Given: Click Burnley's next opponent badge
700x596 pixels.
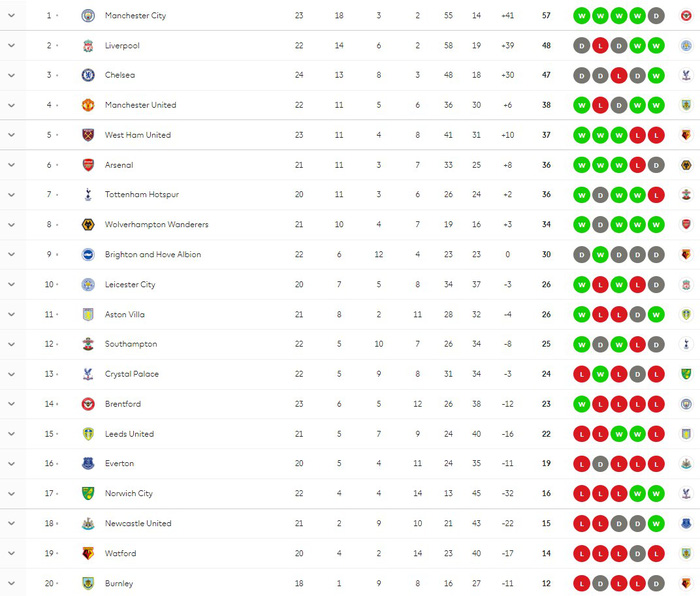Looking at the screenshot, I should click(686, 583).
